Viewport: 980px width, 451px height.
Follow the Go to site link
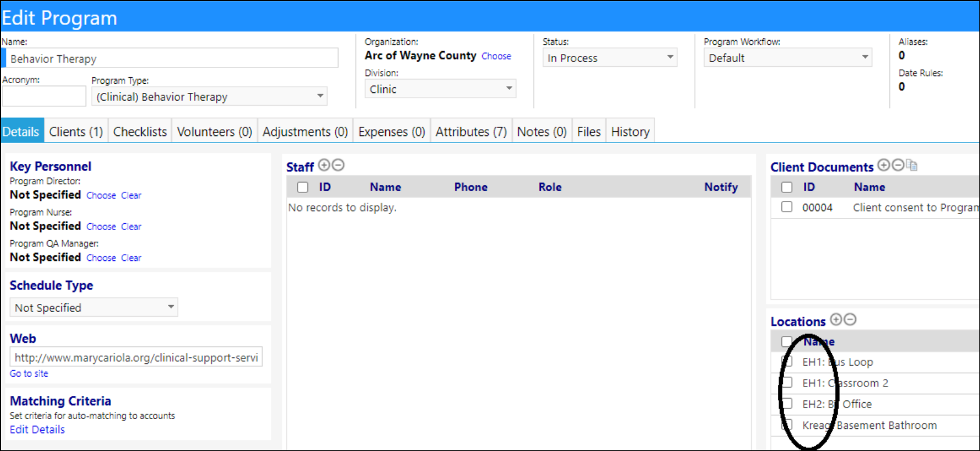(x=29, y=374)
